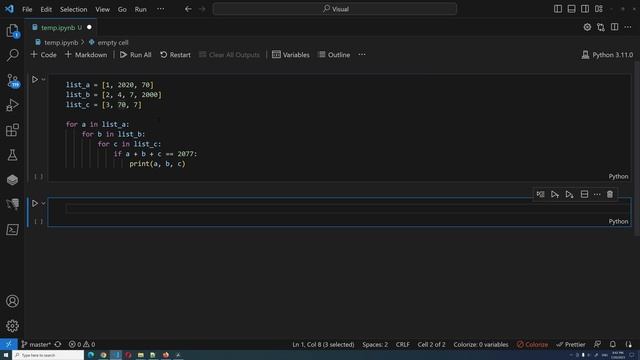Image resolution: width=640 pixels, height=360 pixels.
Task: Open the Accounts menu in activity bar
Action: pos(12,301)
